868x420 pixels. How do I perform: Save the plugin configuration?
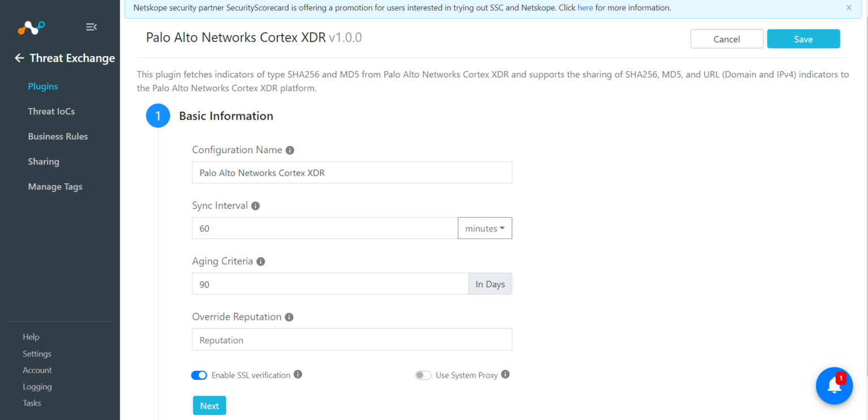(x=803, y=38)
